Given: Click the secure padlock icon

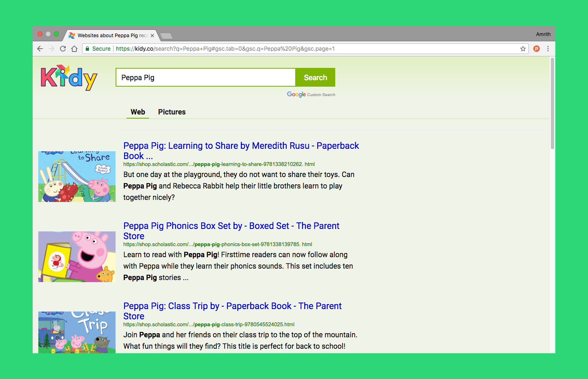Looking at the screenshot, I should [x=87, y=49].
